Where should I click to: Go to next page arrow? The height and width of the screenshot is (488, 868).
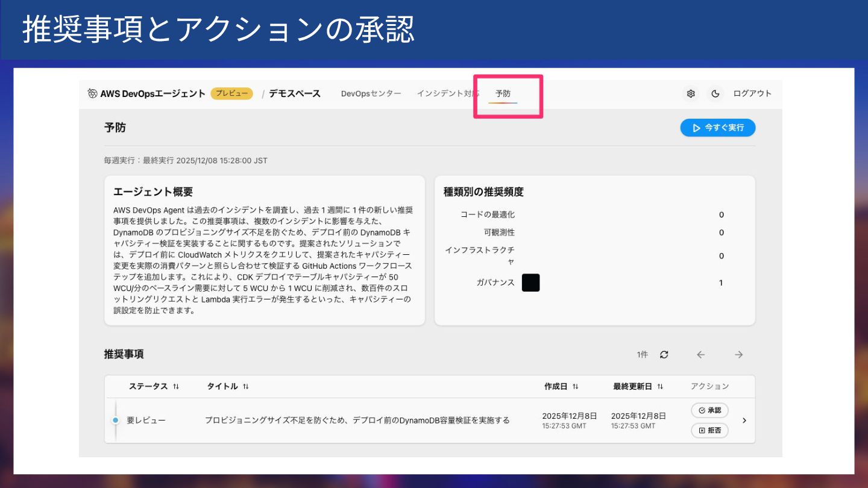(738, 355)
